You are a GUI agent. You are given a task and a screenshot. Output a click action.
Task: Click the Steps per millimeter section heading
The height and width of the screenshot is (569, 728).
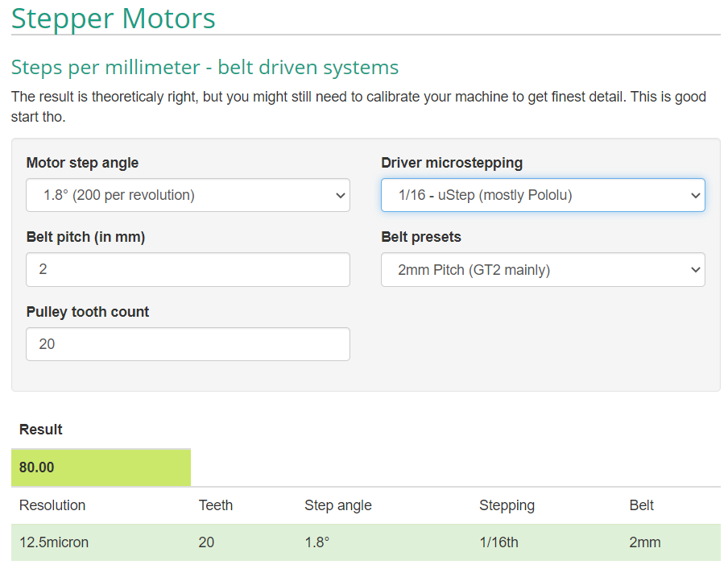tap(205, 67)
